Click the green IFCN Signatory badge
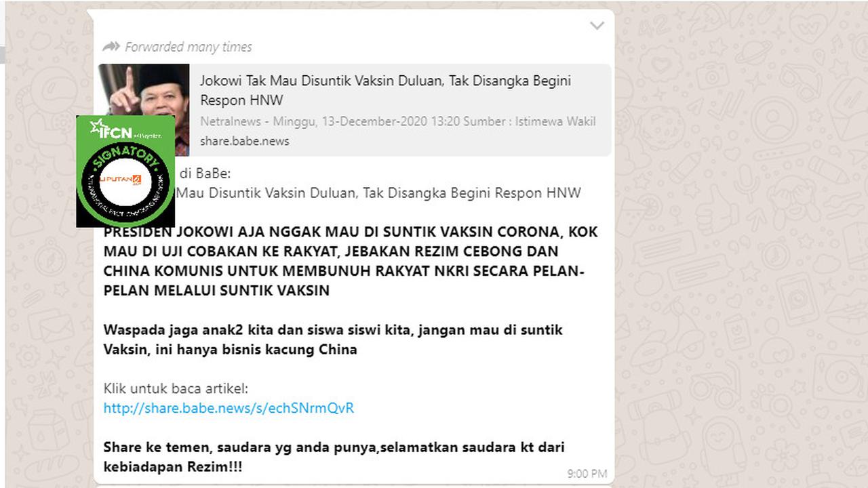Viewport: 868px width, 488px height. (x=125, y=168)
